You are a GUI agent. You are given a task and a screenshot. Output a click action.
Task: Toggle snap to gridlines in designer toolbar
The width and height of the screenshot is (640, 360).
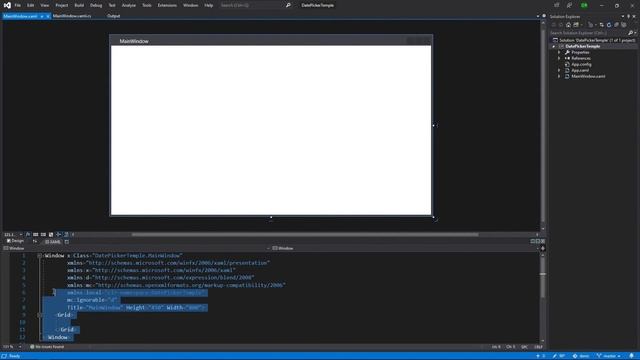(43, 235)
